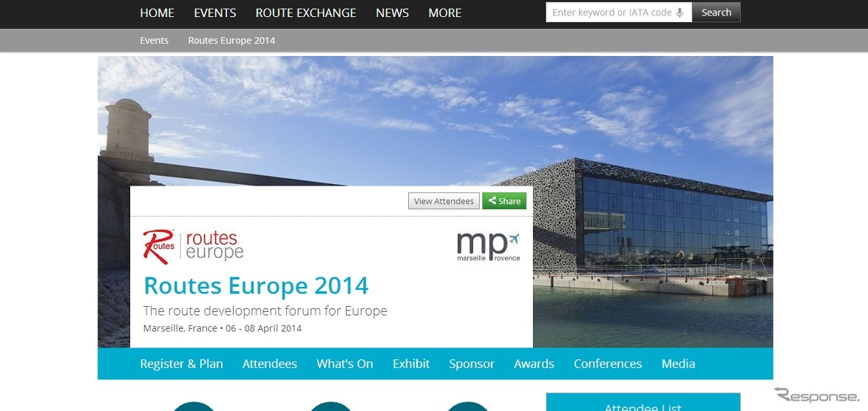868x411 pixels.
Task: Open the Routes Europe 2014 title link
Action: (x=256, y=286)
